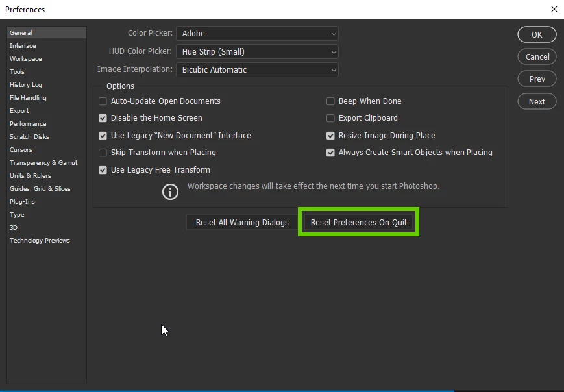The width and height of the screenshot is (564, 392).
Task: Check the Export Clipboard box
Action: [330, 118]
